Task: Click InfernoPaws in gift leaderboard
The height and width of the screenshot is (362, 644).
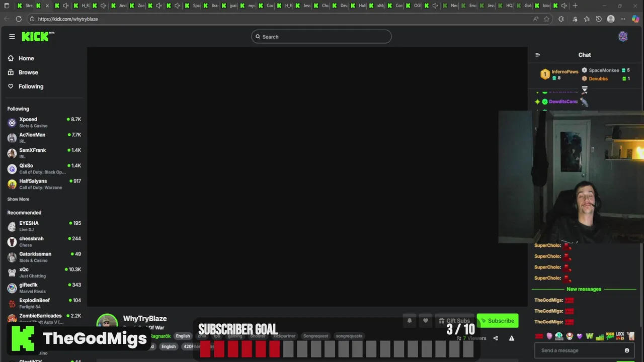Action: click(x=565, y=72)
